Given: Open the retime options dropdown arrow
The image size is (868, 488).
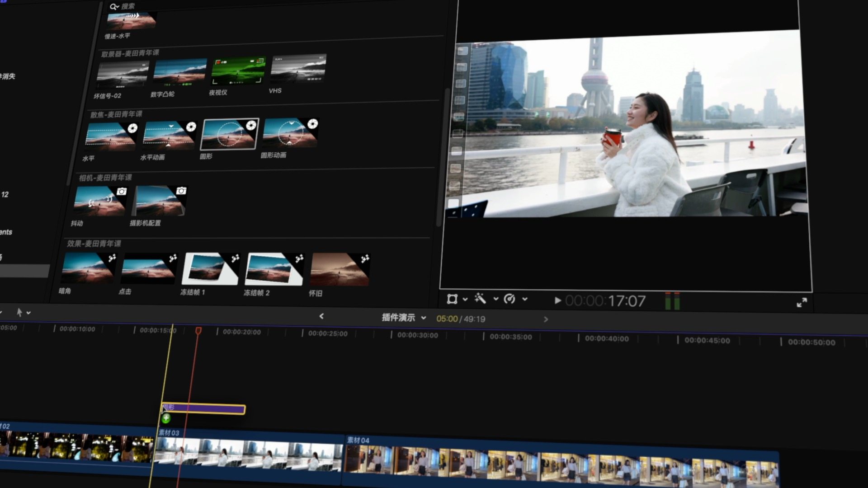Looking at the screenshot, I should pos(525,299).
